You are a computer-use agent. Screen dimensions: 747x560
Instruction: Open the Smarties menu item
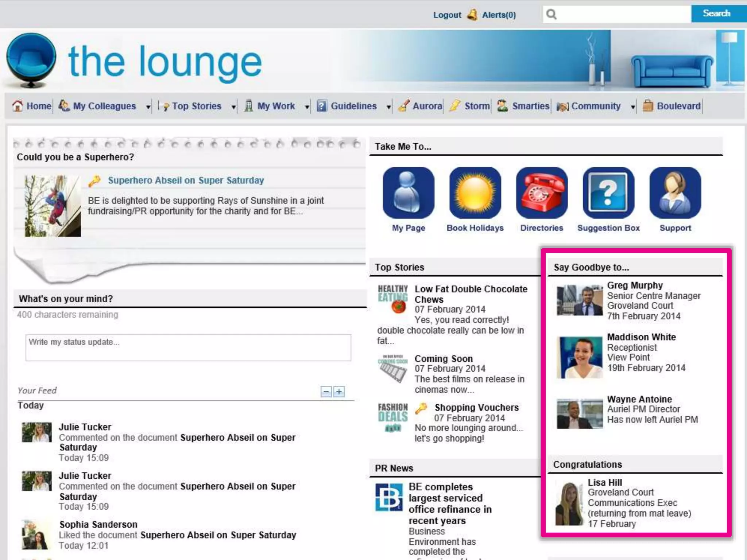pyautogui.click(x=531, y=106)
